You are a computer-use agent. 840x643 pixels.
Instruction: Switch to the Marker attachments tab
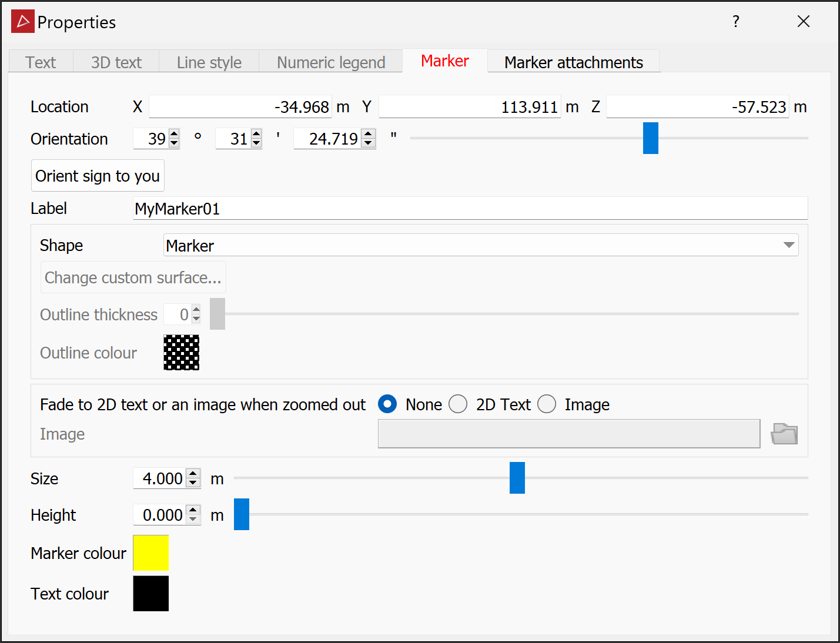point(574,62)
